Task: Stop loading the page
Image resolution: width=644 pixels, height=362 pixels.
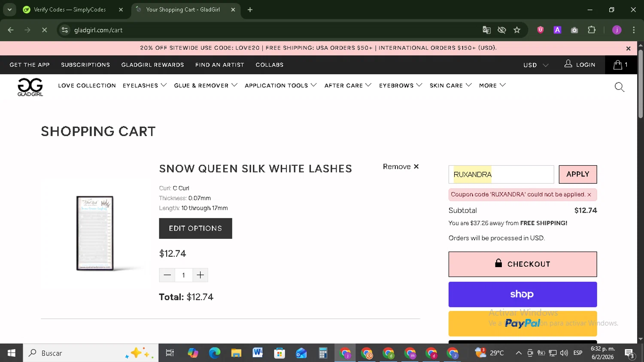Action: click(44, 30)
